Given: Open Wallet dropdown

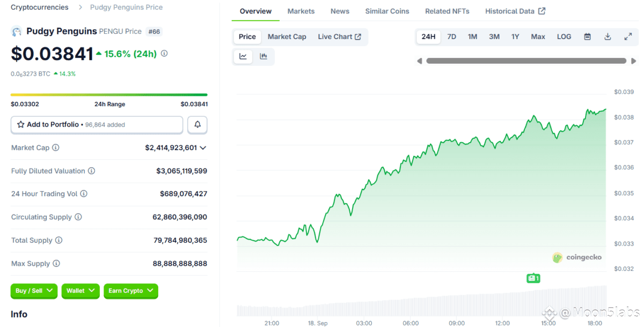Looking at the screenshot, I should pyautogui.click(x=80, y=291).
